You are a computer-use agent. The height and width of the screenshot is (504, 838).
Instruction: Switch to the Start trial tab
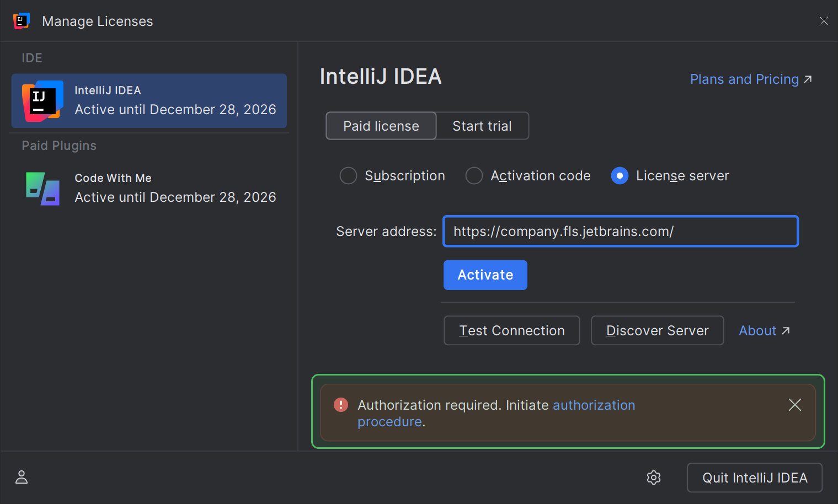482,126
